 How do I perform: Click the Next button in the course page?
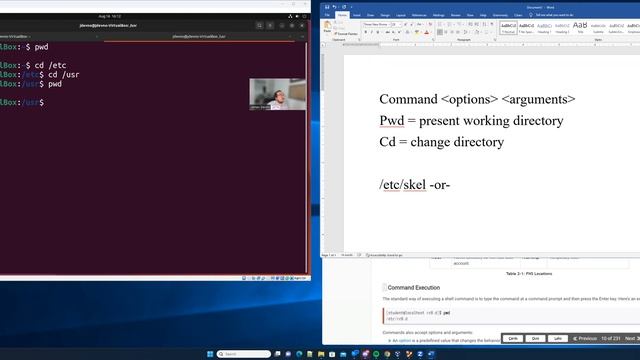click(632, 338)
